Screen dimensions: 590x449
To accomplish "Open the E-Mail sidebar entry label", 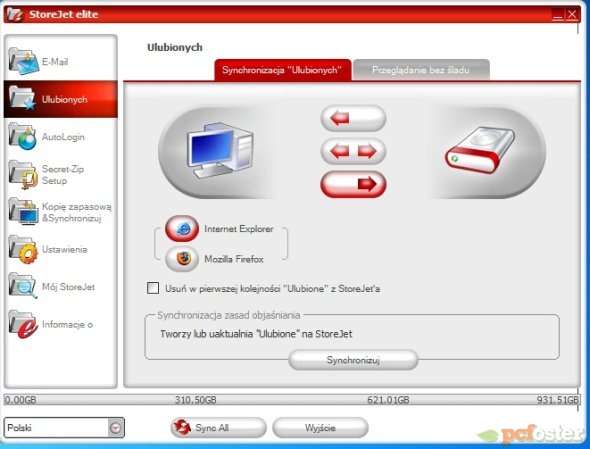I will coord(55,61).
